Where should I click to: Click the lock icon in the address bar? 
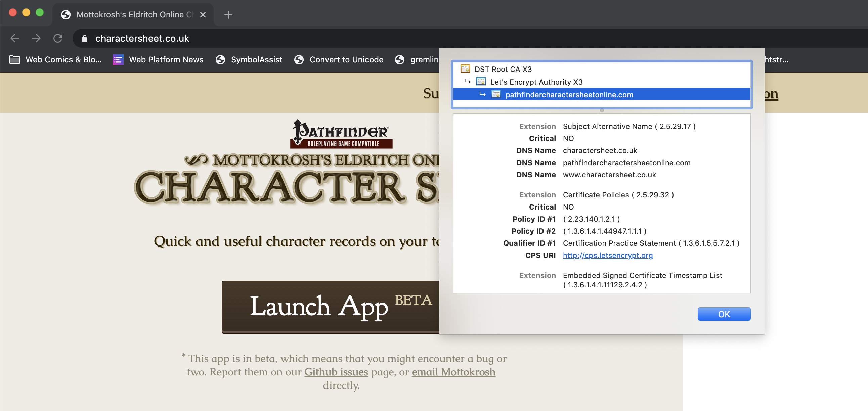tap(85, 38)
